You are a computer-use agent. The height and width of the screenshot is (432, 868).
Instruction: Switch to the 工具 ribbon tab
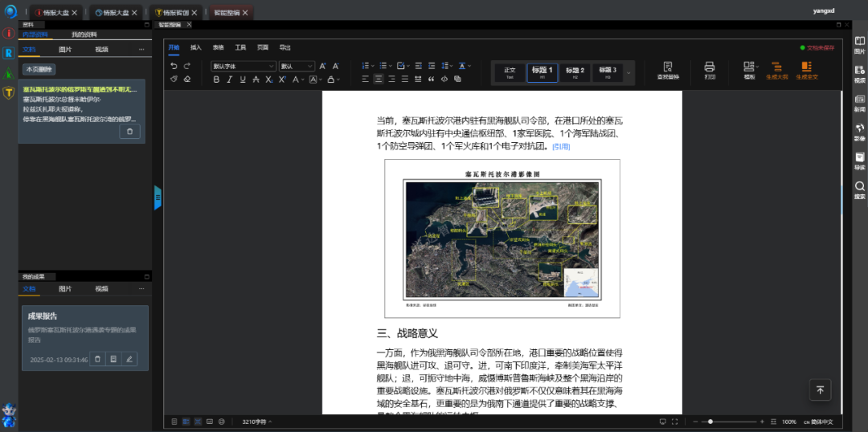pos(240,47)
